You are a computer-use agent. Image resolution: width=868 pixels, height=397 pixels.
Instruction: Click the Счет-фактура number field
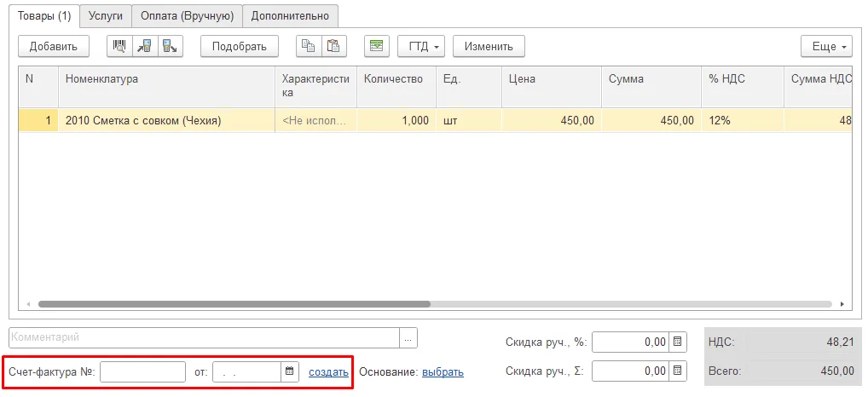click(143, 371)
